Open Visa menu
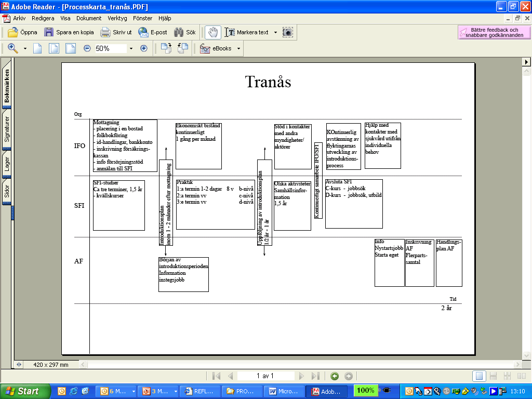 tap(65, 18)
